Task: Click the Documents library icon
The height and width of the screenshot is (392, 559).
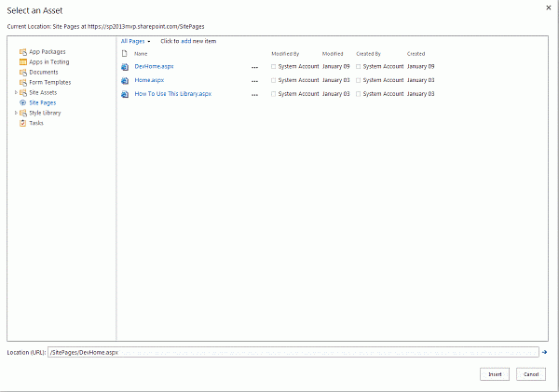Action: (22, 73)
